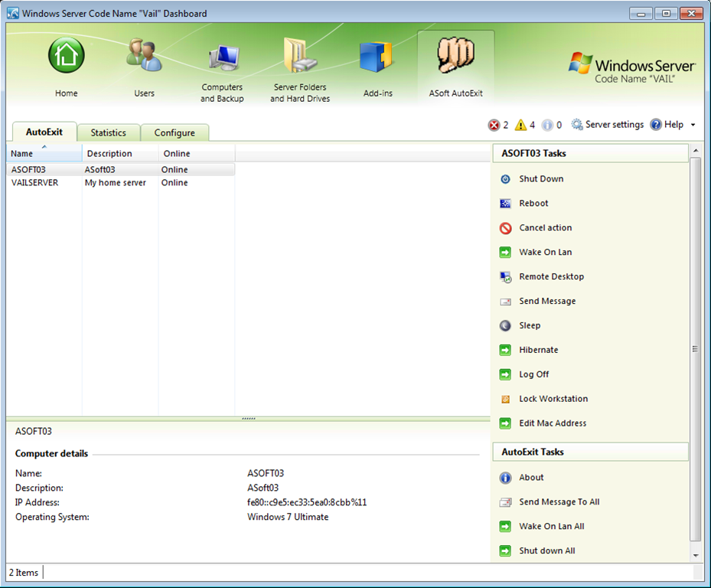Click the panel splitter grip above details
This screenshot has width=711, height=588.
[249, 418]
